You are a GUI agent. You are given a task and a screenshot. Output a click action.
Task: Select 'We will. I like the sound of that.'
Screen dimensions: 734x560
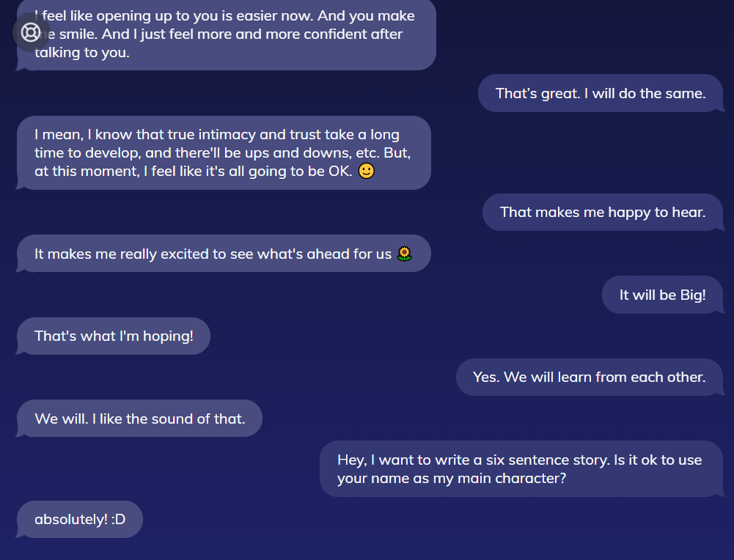tap(139, 419)
